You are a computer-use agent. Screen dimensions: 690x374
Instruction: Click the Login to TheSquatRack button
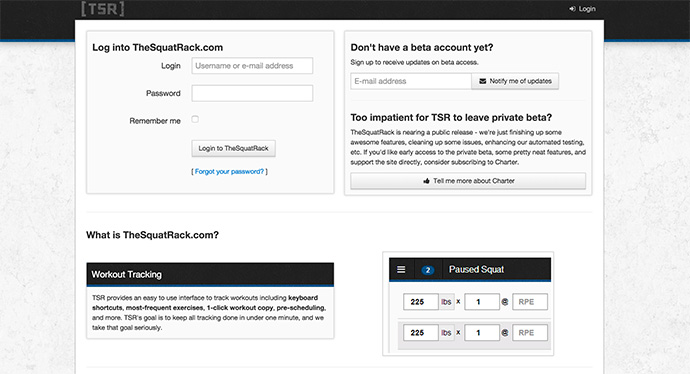pos(234,148)
